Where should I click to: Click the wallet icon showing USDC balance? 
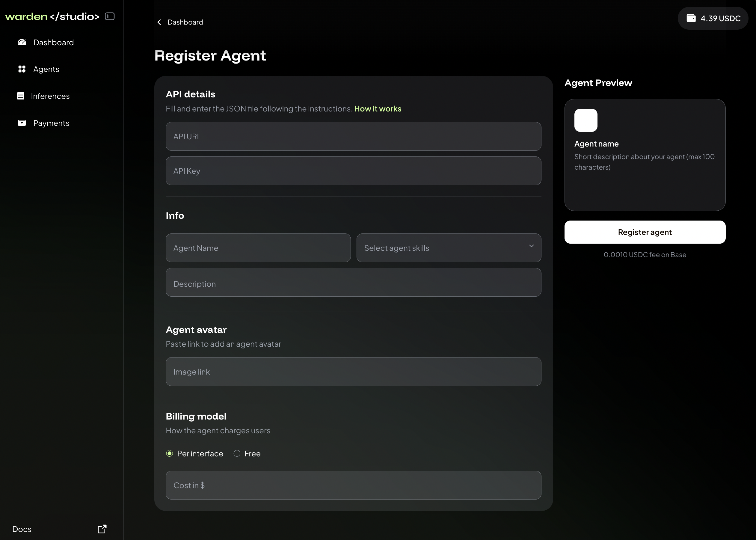692,18
